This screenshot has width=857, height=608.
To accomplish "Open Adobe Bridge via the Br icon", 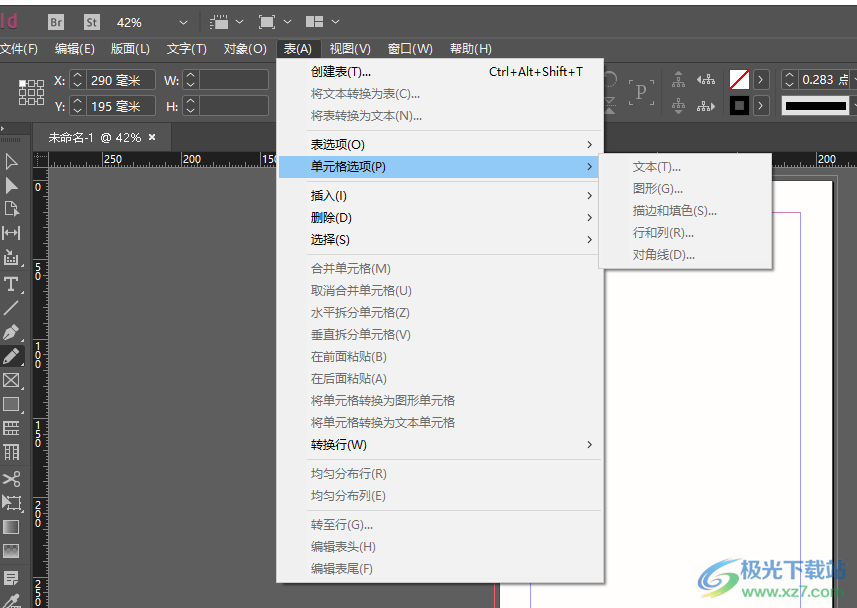I will click(56, 21).
